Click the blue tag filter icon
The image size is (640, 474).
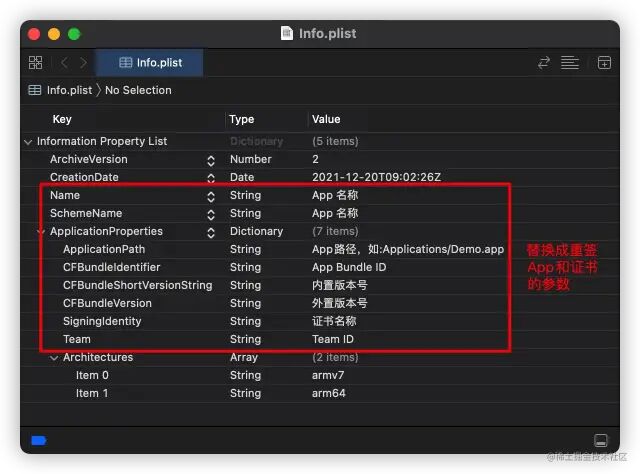(39, 441)
